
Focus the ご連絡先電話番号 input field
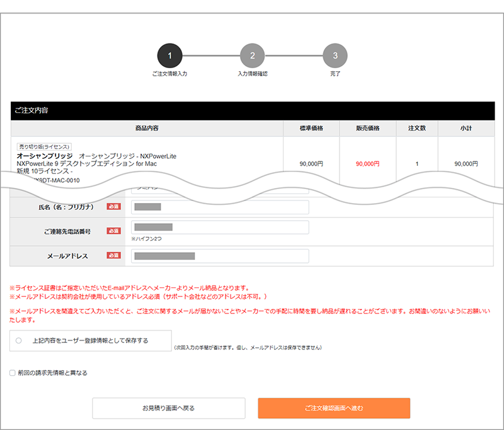(x=220, y=228)
